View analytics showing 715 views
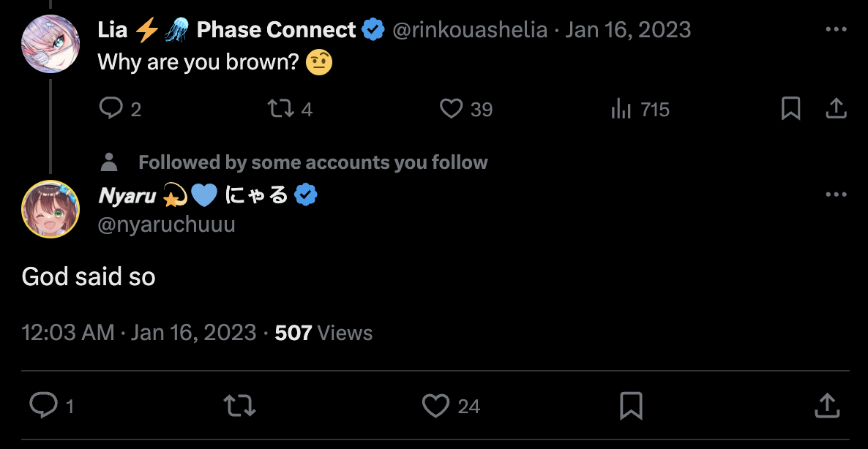 [x=621, y=109]
